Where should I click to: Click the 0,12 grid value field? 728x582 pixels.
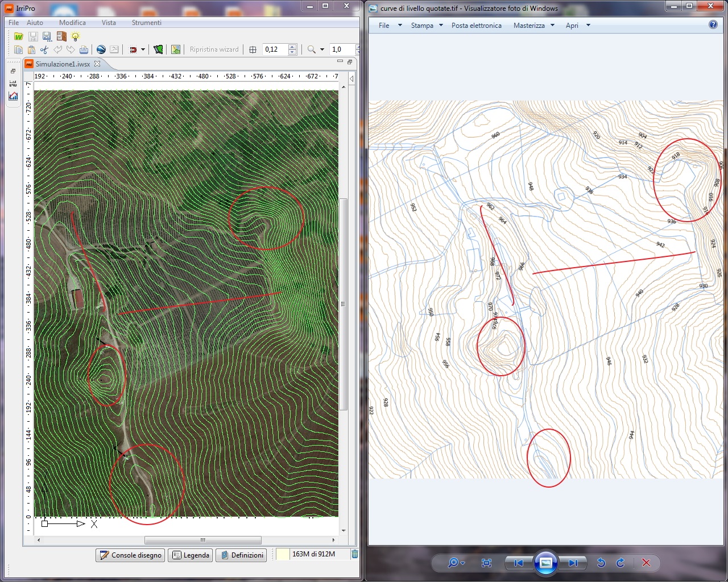pyautogui.click(x=275, y=49)
